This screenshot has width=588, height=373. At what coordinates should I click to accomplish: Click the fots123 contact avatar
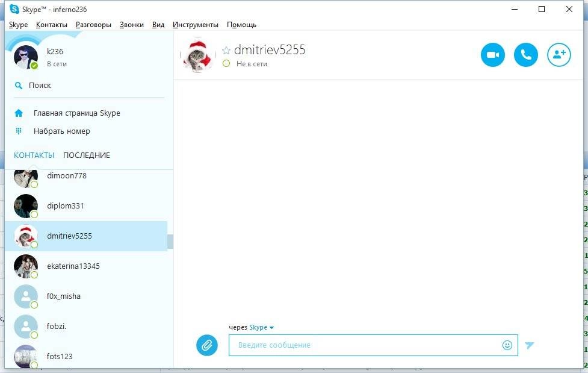25,356
